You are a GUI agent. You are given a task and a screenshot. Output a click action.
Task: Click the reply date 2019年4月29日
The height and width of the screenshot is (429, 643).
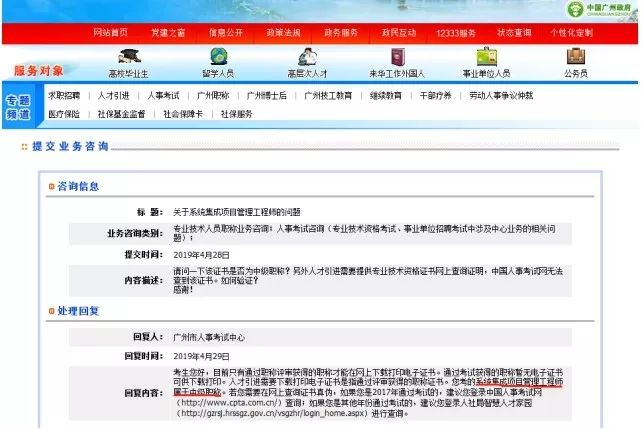(x=201, y=356)
